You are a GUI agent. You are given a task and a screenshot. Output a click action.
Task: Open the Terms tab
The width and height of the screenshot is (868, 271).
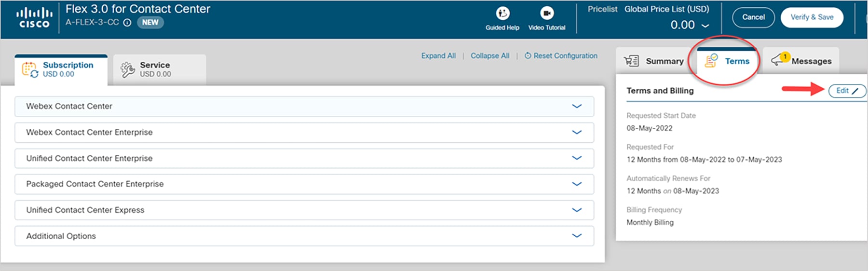tap(727, 61)
